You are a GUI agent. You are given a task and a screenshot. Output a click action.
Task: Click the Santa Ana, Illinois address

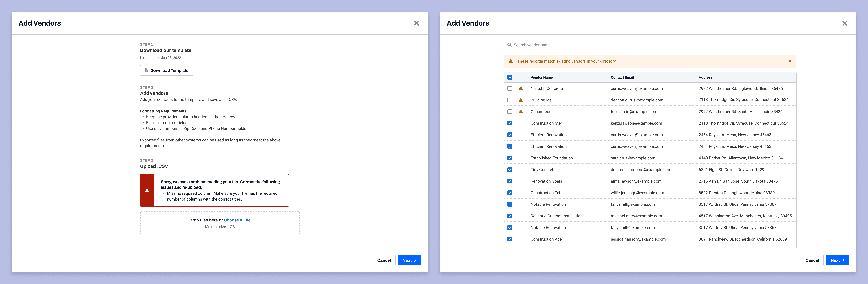point(741,111)
